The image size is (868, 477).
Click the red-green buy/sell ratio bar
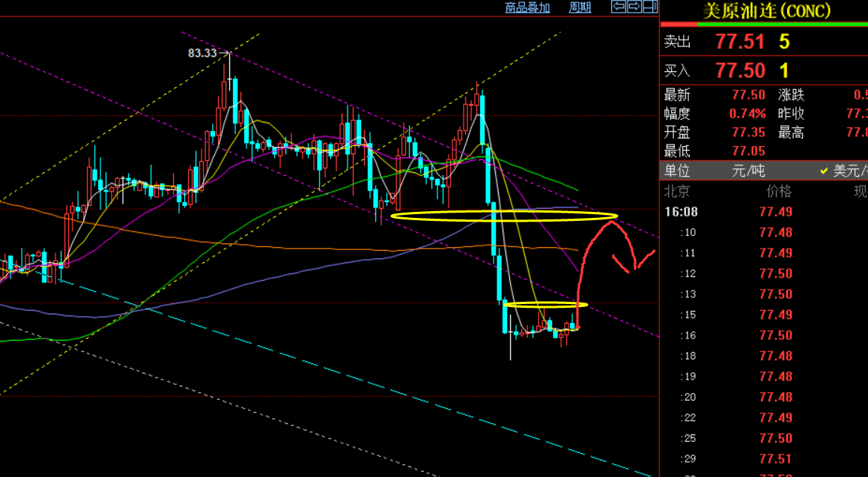tap(763, 25)
